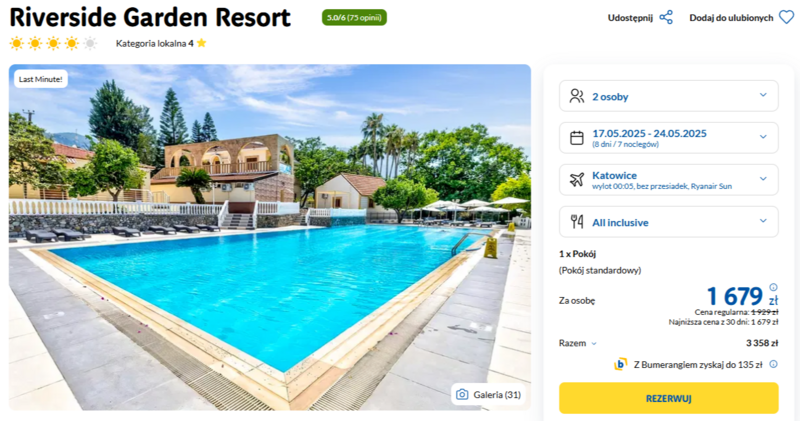The image size is (800, 421).
Task: Expand the Razem total price breakdown
Action: 578,343
